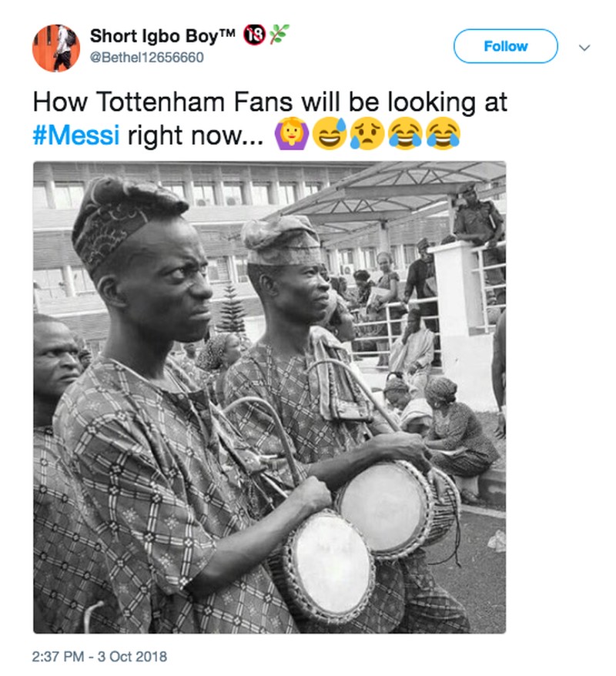The height and width of the screenshot is (676, 616).
Task: Click the green herb emoji after the name
Action: pos(279,35)
